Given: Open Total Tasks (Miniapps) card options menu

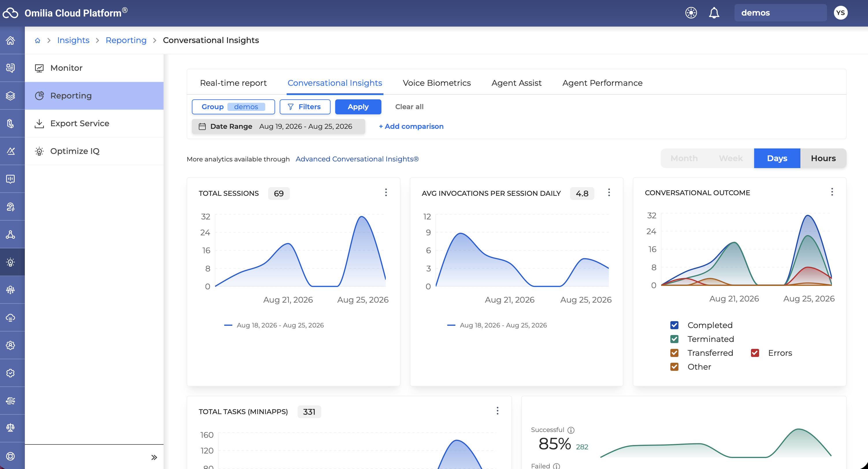Looking at the screenshot, I should click(497, 410).
